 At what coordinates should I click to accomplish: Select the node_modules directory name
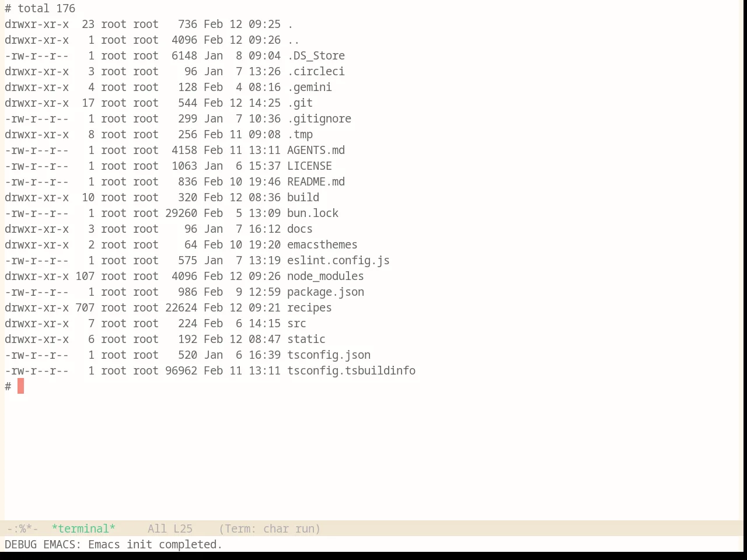click(326, 276)
